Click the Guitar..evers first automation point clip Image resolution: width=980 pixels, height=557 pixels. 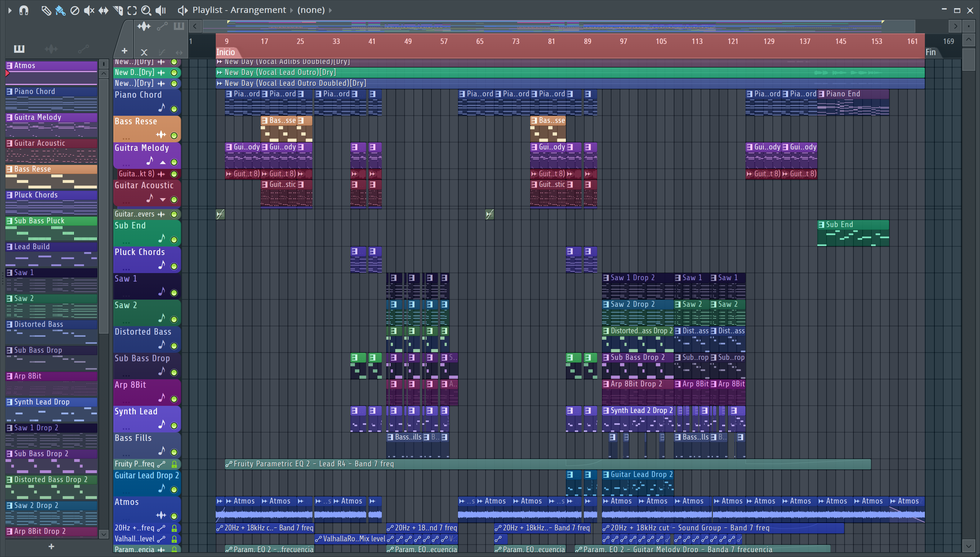pyautogui.click(x=220, y=214)
